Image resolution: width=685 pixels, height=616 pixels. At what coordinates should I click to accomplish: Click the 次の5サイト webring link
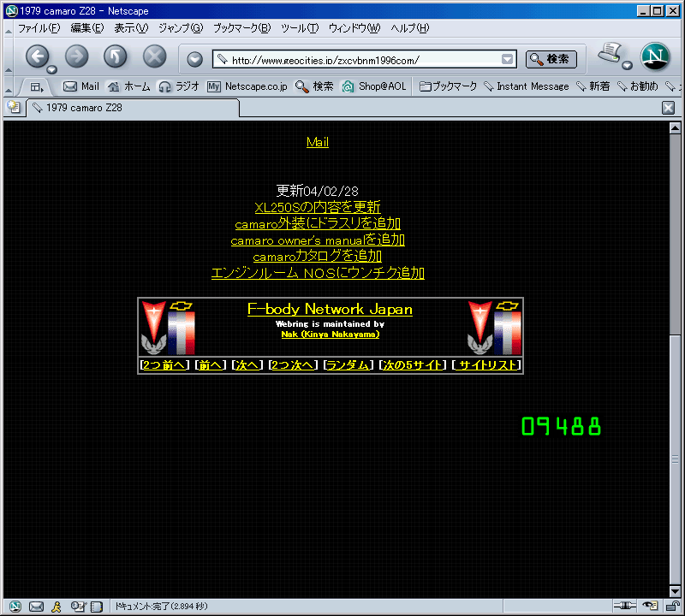(413, 365)
